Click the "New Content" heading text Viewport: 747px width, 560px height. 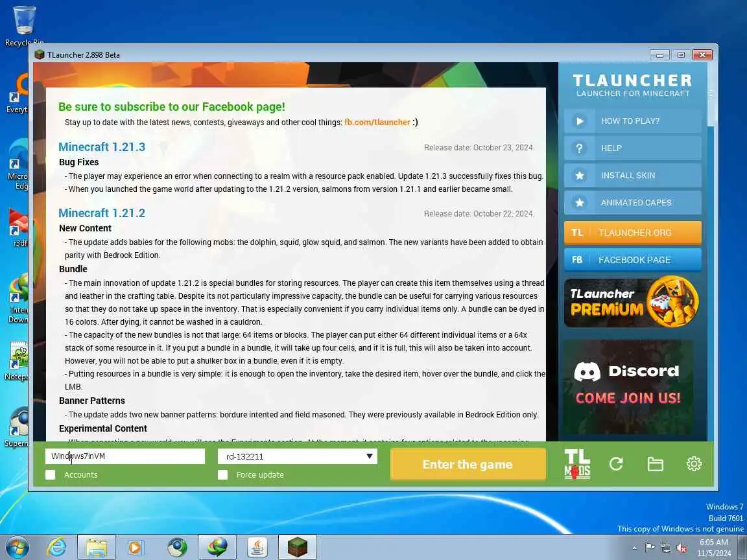(x=86, y=228)
